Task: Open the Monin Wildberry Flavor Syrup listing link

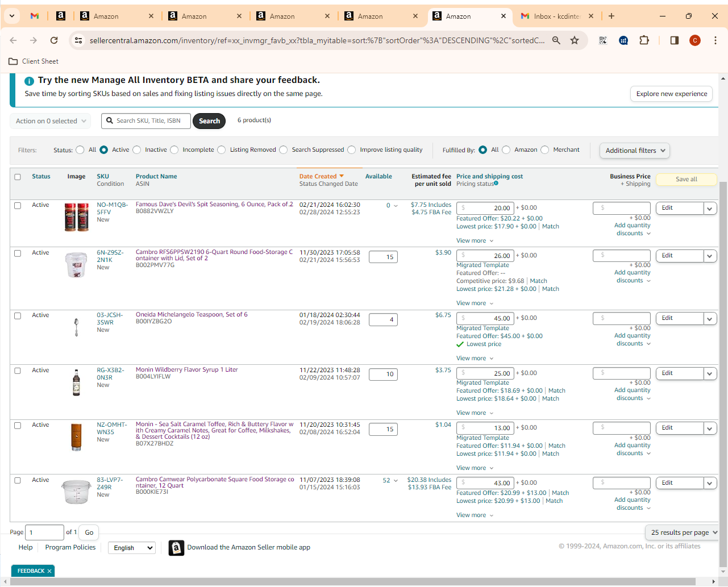Action: click(187, 370)
